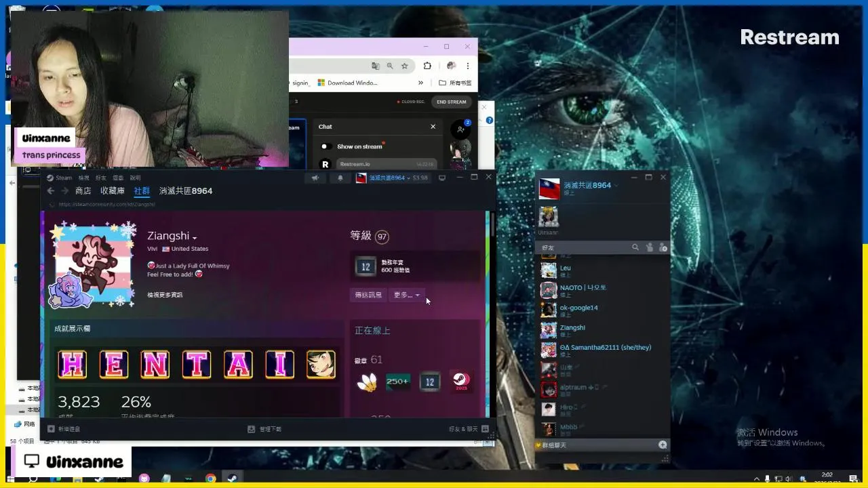
Task: Click the achievement showcase letter E icon
Action: [114, 365]
